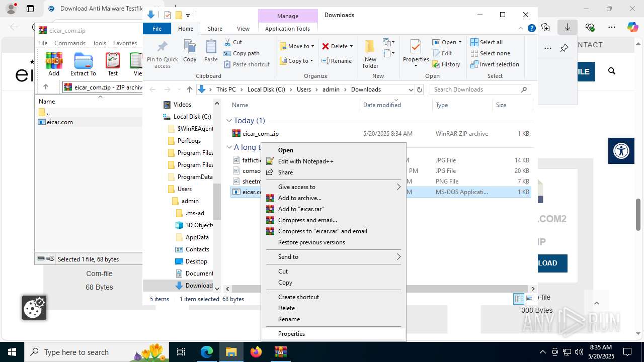Click the Cut scissors button
The width and height of the screenshot is (644, 362).
pyautogui.click(x=233, y=42)
